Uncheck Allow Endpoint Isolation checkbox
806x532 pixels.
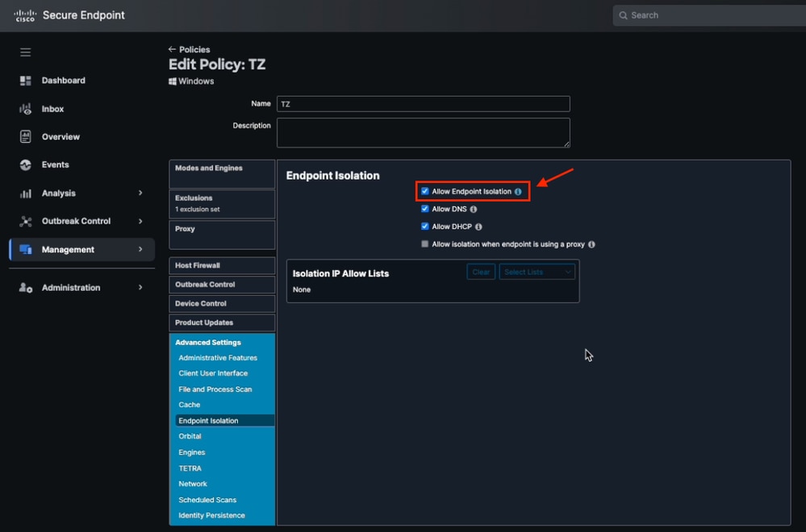[x=424, y=191]
